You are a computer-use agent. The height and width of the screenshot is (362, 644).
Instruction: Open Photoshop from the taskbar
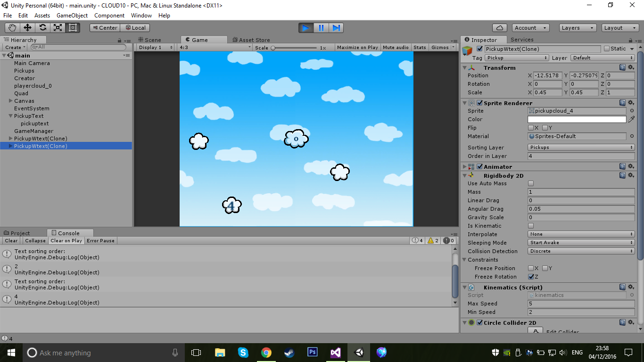pyautogui.click(x=312, y=353)
